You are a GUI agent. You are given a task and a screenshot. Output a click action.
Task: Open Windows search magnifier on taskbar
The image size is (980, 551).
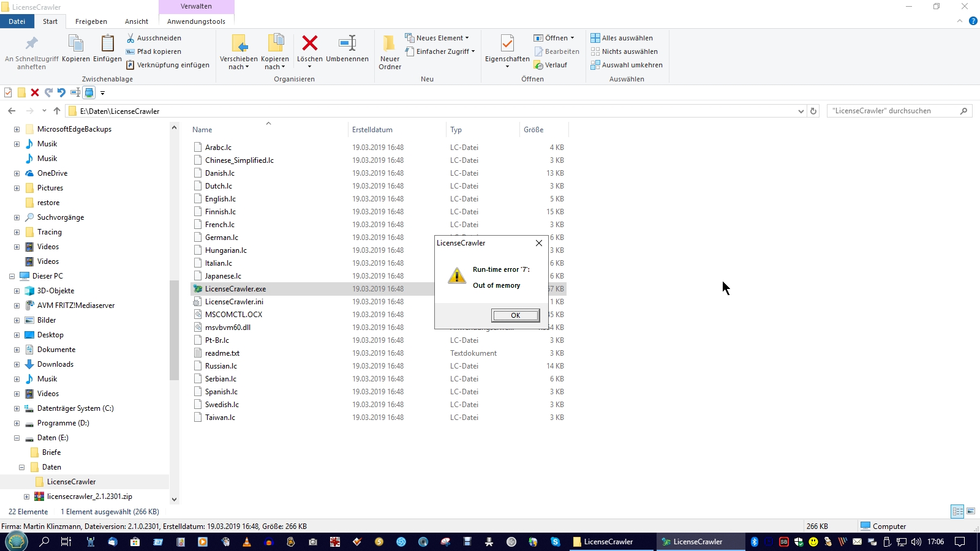(44, 542)
